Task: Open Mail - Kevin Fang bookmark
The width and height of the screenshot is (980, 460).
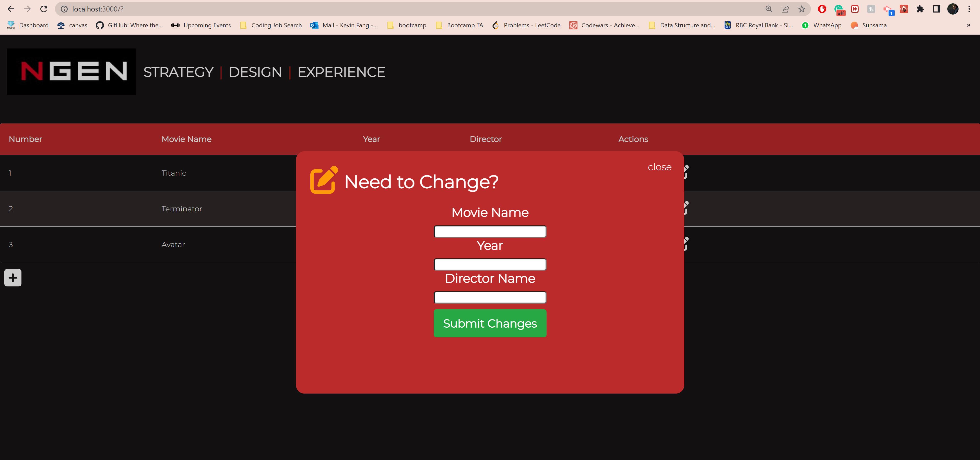Action: (344, 25)
